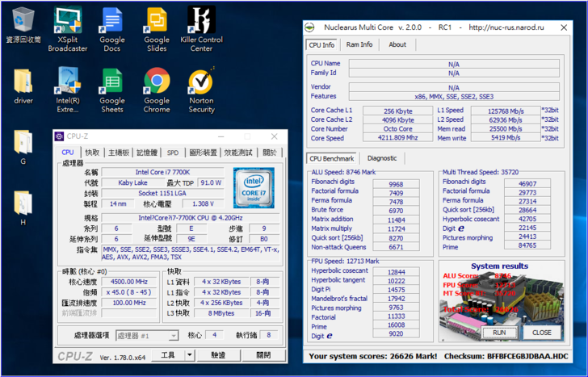Click the Intel Core i7 logo image
This screenshot has height=377, width=588.
tap(254, 189)
